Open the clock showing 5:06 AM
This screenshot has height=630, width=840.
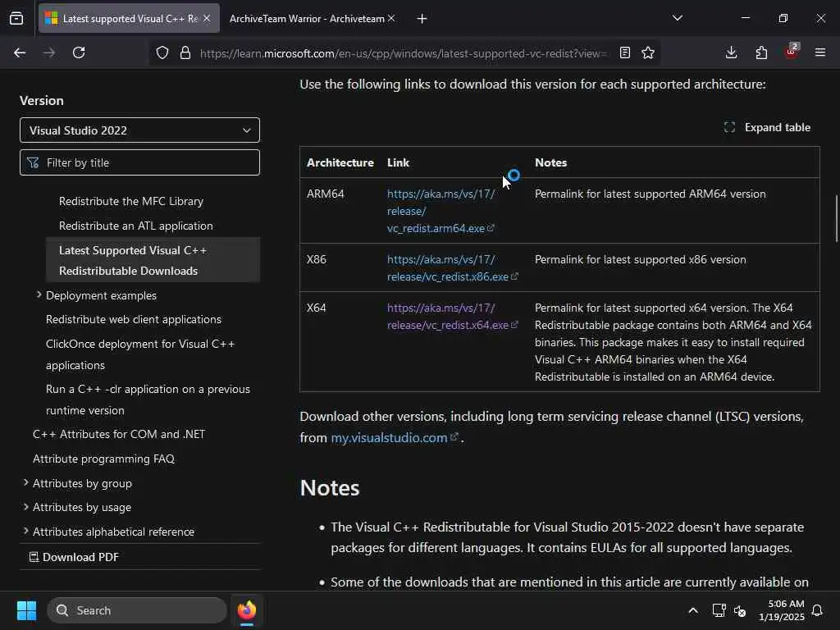[x=782, y=610]
